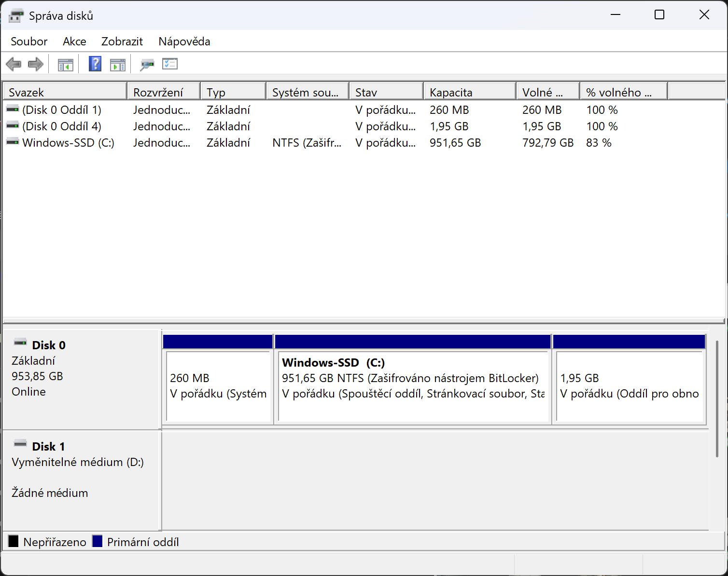
Task: Open the Properties checklist toolbar icon
Action: [x=170, y=64]
